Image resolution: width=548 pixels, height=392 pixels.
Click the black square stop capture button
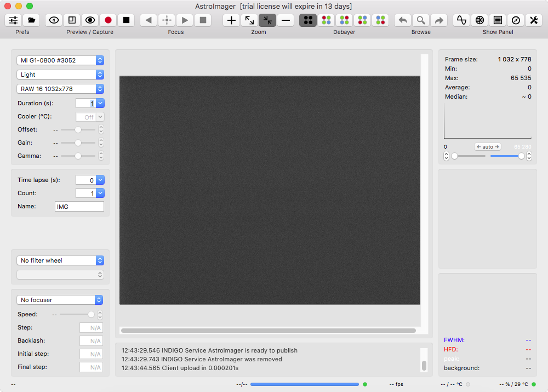(x=126, y=20)
